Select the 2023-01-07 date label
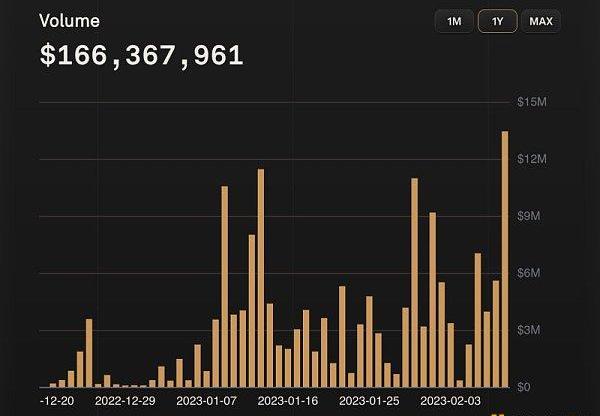The height and width of the screenshot is (416, 600). tap(207, 400)
